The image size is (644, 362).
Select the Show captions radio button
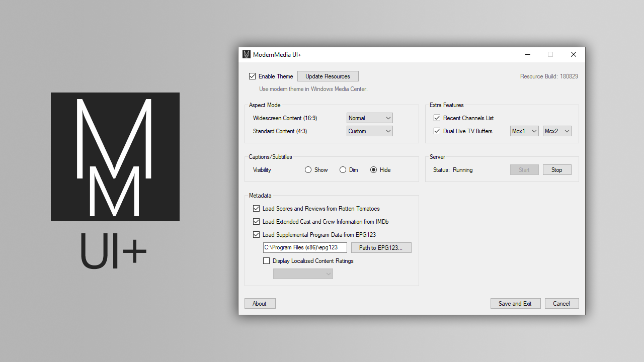click(x=308, y=170)
